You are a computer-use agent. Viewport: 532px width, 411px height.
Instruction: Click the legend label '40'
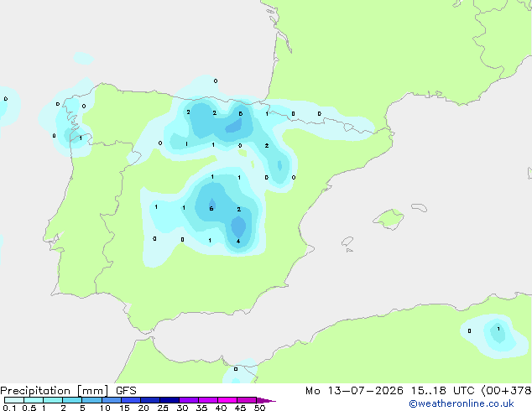point(221,408)
